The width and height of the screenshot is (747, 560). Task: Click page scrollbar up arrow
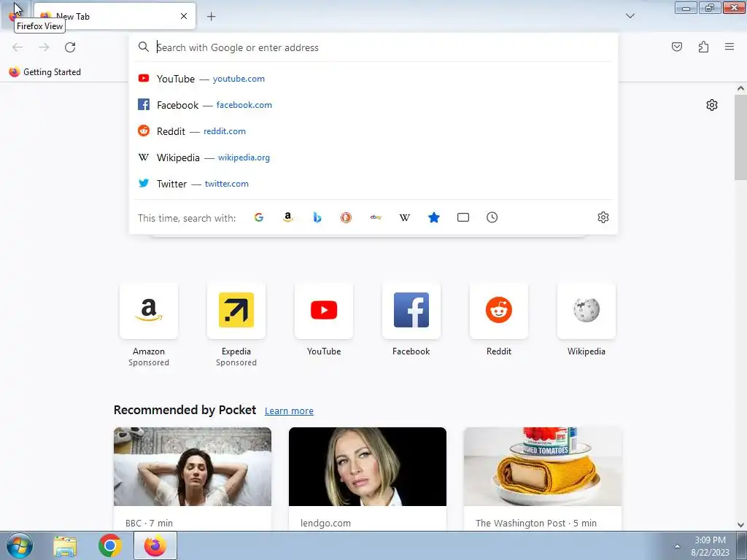(740, 88)
